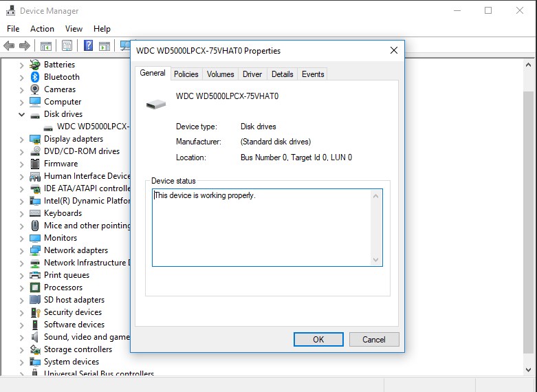Open the Action menu
This screenshot has height=392, width=537.
(42, 29)
